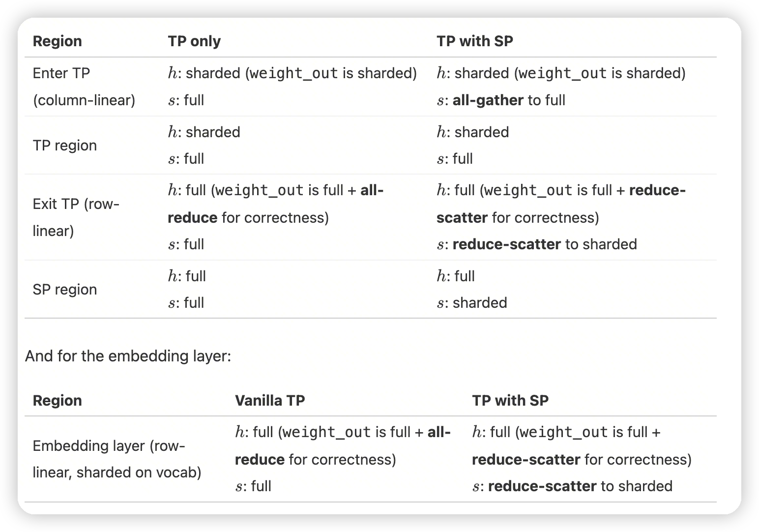The height and width of the screenshot is (532, 759).
Task: Click weight_out code in Enter TP, TP only cell
Action: [x=293, y=73]
